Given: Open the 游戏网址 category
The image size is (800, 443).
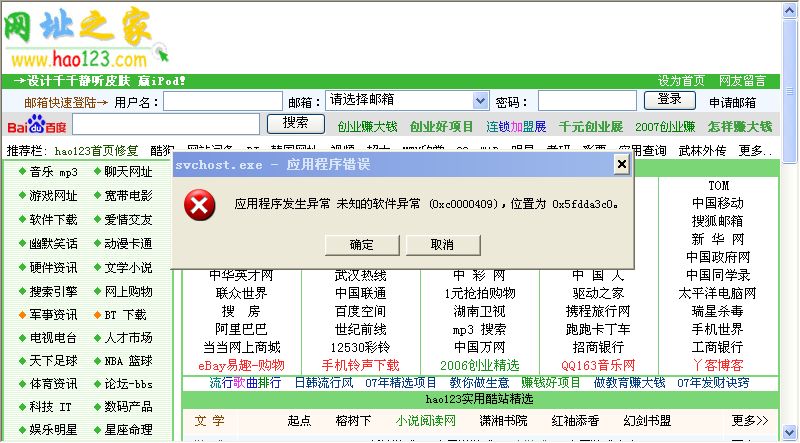Looking at the screenshot, I should pyautogui.click(x=54, y=195).
